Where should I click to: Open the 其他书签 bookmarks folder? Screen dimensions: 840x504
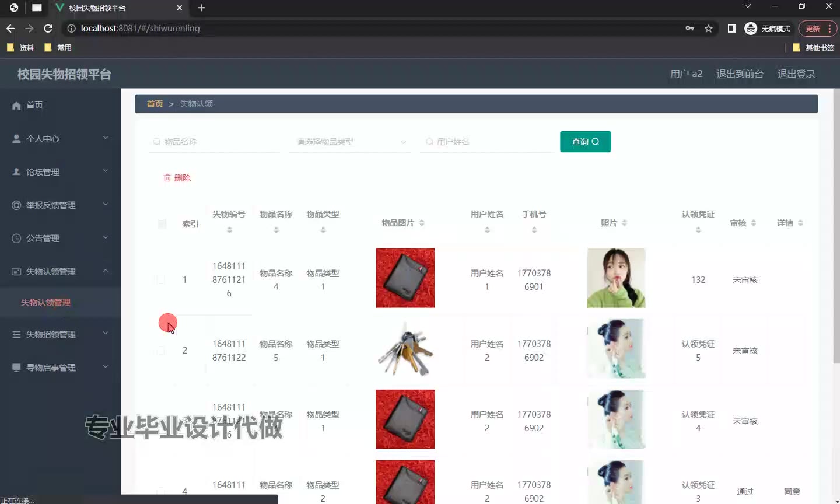click(813, 48)
